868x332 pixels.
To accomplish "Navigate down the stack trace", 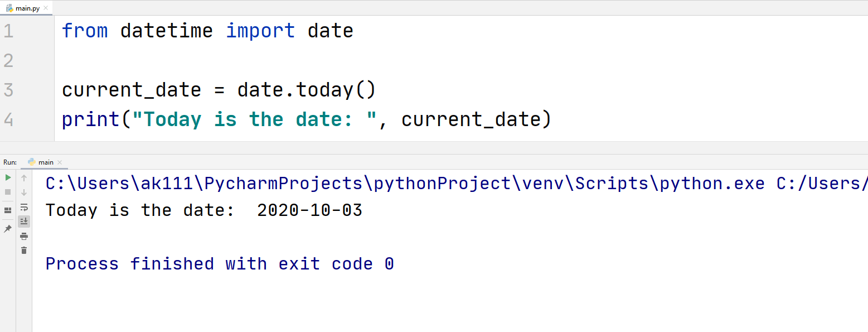I will coord(24,192).
